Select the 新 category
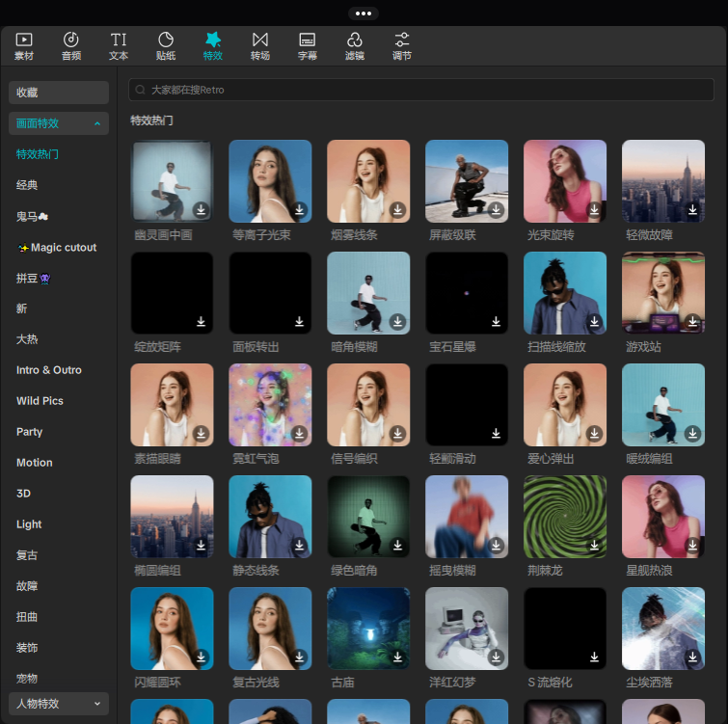The image size is (728, 724). tap(21, 308)
